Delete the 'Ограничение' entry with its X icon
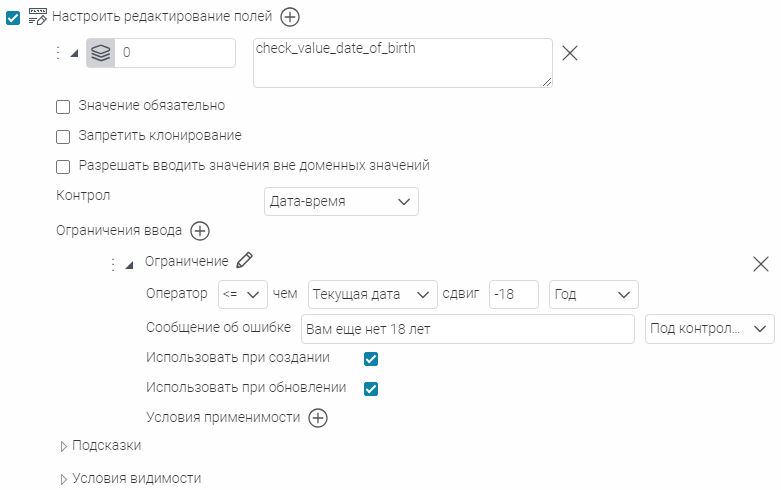The image size is (781, 490). (760, 264)
